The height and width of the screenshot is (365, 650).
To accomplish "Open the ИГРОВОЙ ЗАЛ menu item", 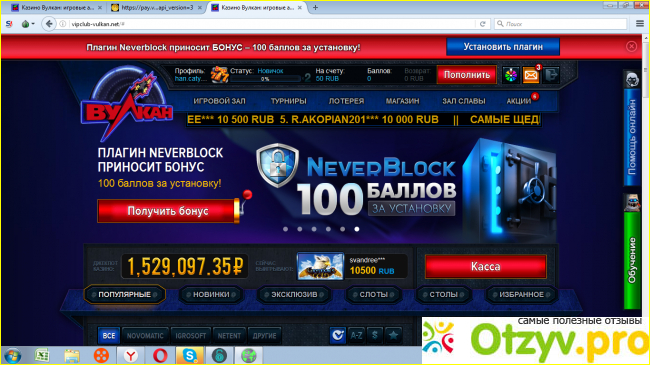I will click(x=219, y=101).
